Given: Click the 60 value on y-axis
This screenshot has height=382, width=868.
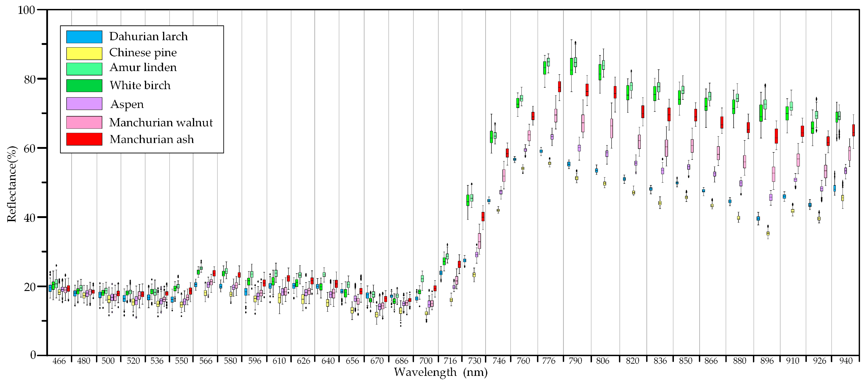Looking at the screenshot, I should (29, 148).
